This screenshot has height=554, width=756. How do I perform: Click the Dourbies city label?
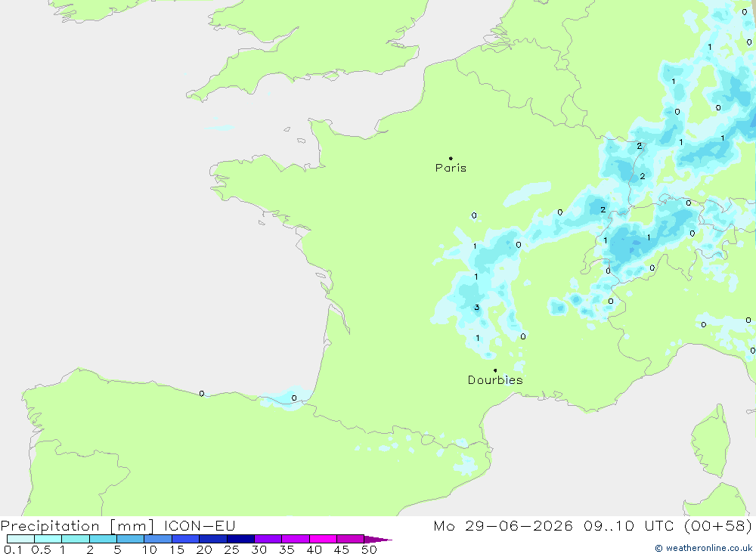tap(495, 380)
